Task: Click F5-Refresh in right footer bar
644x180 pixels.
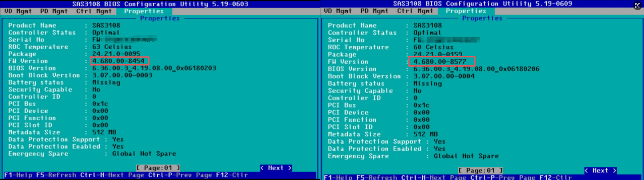Action: [x=376, y=177]
